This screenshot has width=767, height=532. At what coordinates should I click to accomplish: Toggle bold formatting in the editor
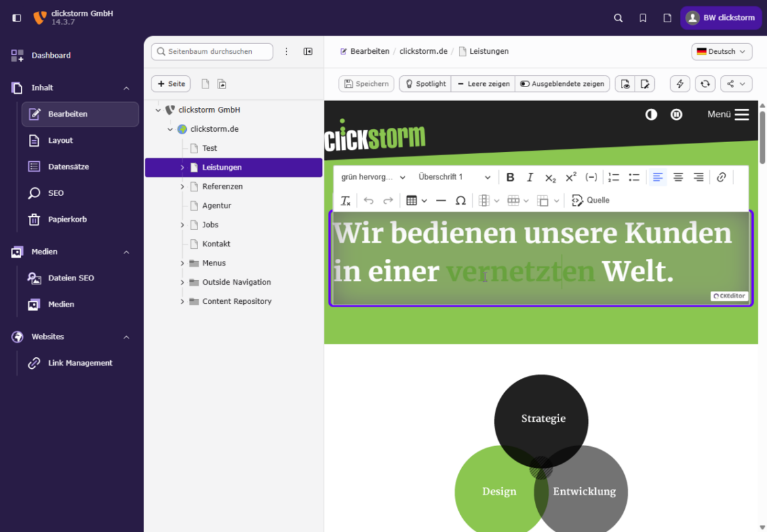(510, 177)
